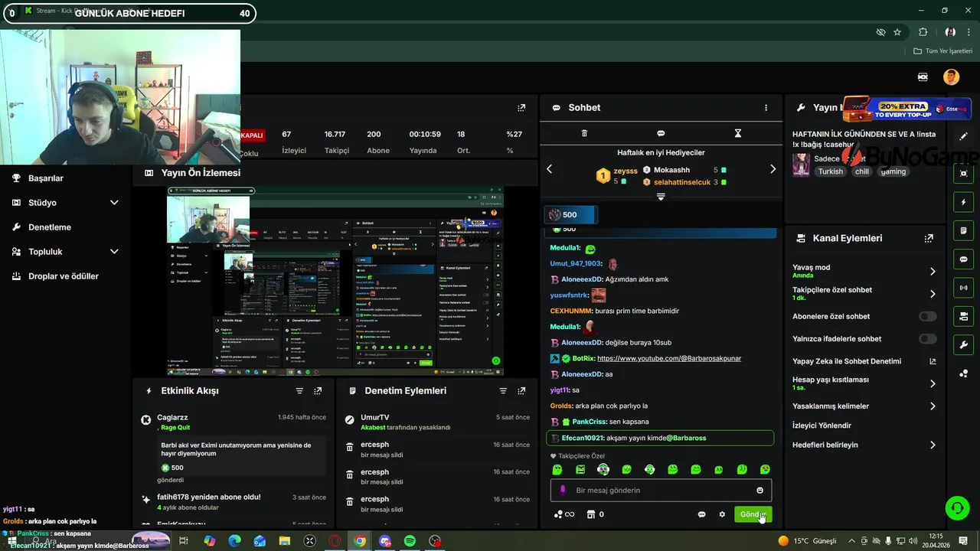Toggle Yalnızca ifadelerle sohbet switch
Viewport: 980px width, 551px height.
927,339
